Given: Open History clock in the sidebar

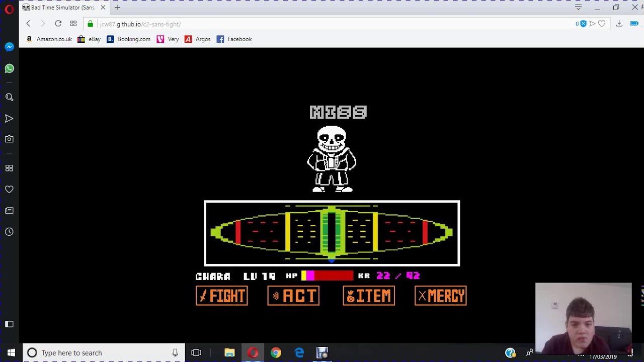Looking at the screenshot, I should tap(9, 232).
